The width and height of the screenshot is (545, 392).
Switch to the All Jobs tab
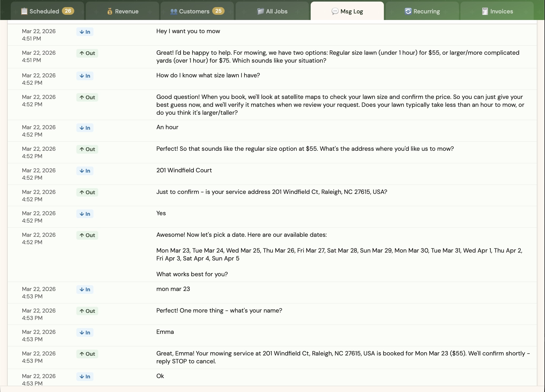point(272,11)
